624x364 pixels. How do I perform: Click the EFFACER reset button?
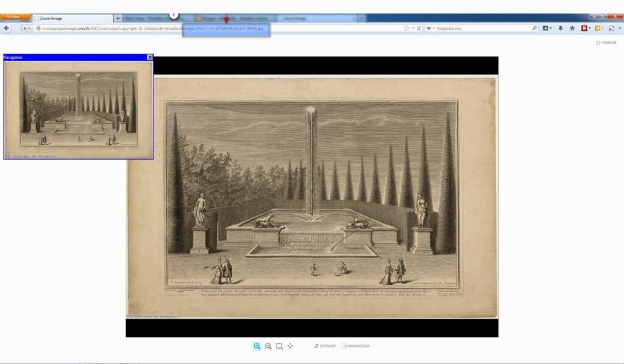325,346
